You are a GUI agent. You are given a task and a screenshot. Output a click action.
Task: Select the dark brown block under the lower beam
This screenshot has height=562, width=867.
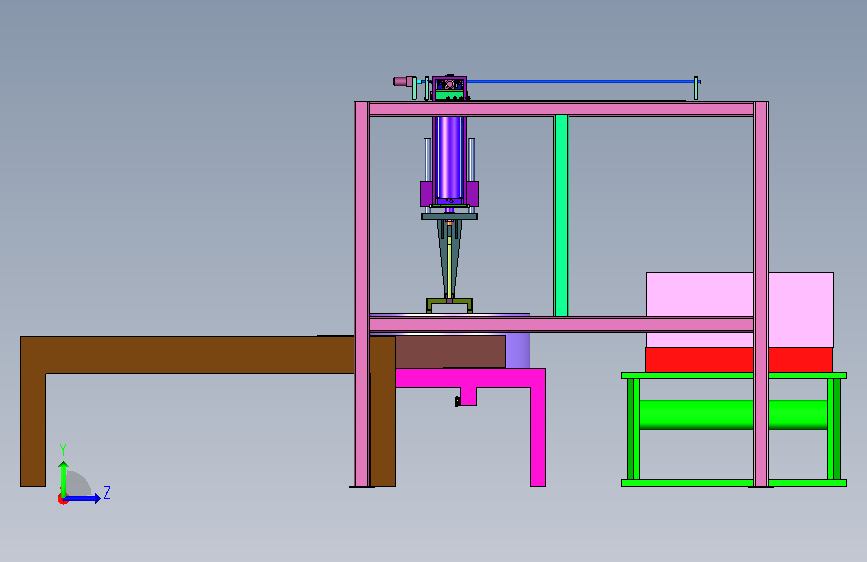pos(450,351)
